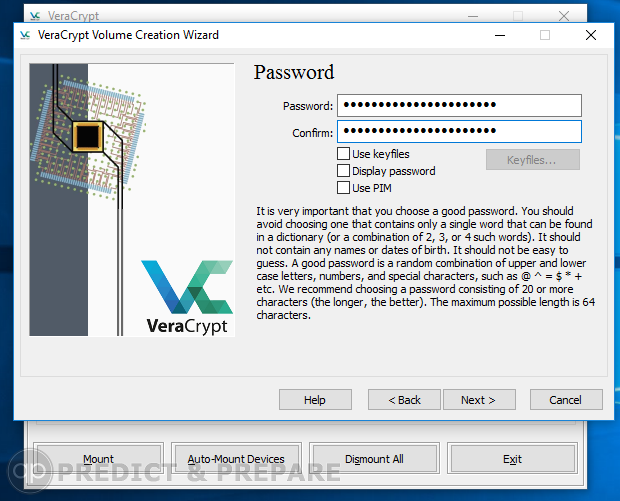Close the background VeraCrypt main window

pos(564,16)
